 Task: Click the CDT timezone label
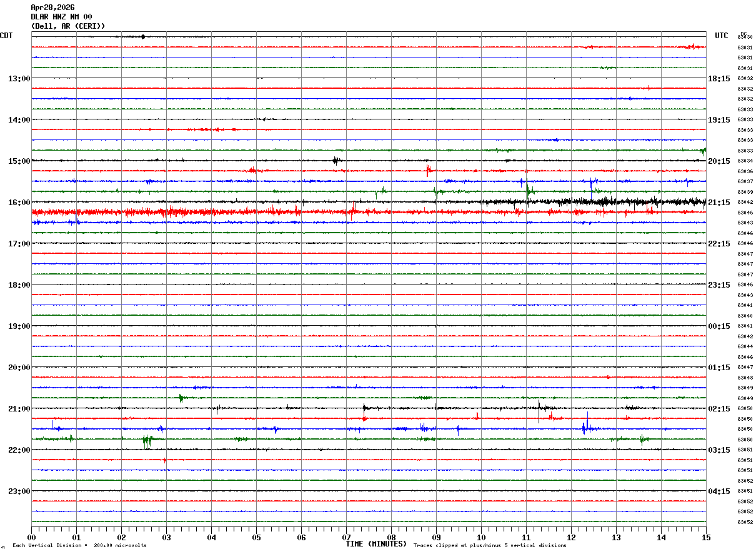[x=6, y=36]
